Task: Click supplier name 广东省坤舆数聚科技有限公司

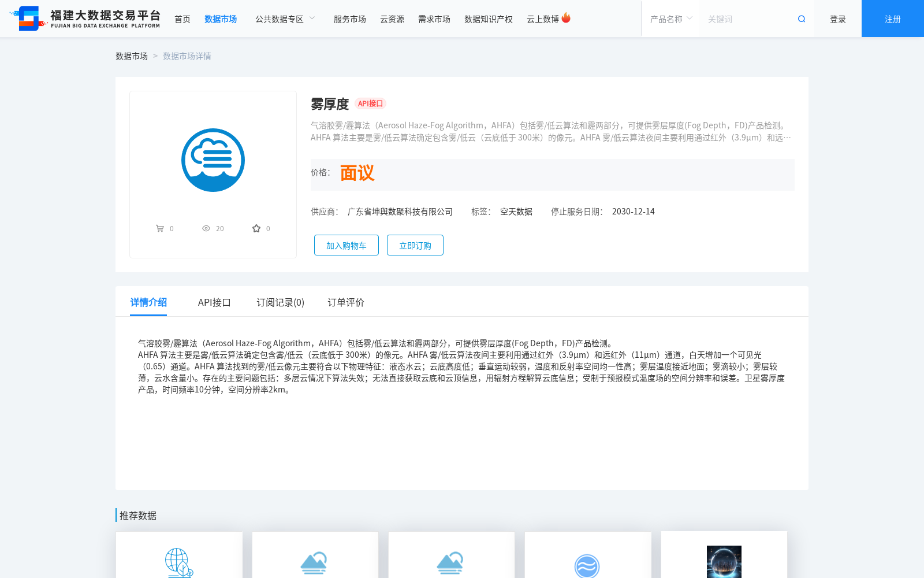Action: point(400,212)
